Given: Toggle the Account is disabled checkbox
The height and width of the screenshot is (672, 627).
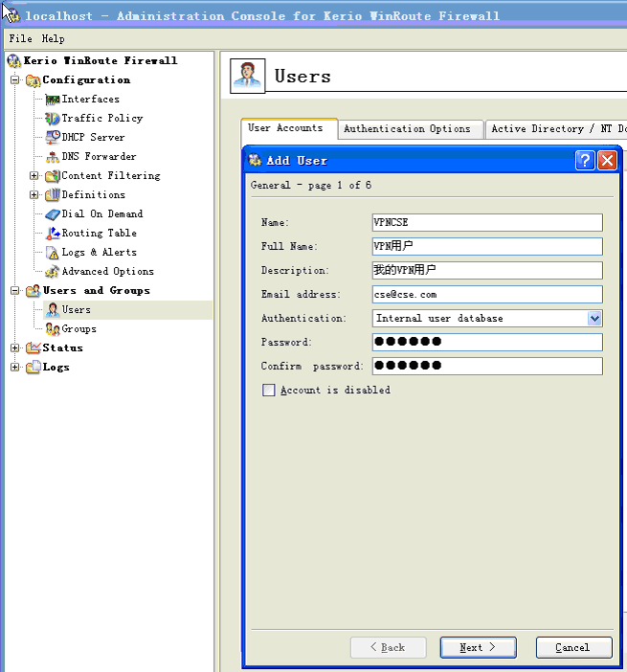Looking at the screenshot, I should point(269,391).
